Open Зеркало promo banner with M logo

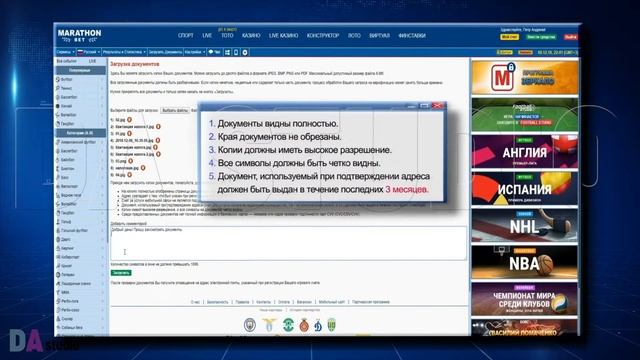click(x=524, y=77)
